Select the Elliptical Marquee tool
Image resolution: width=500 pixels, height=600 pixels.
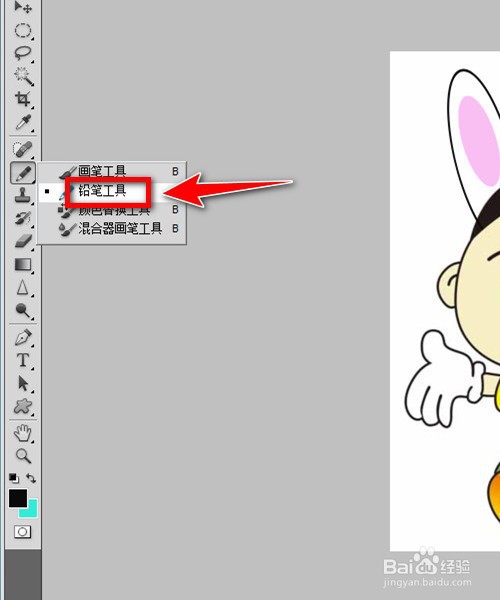23,31
